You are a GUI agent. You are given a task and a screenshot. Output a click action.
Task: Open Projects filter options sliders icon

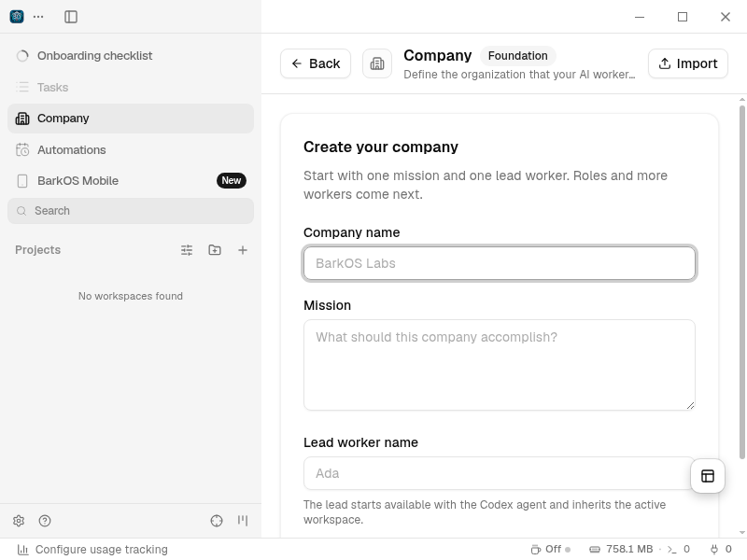[x=187, y=250]
